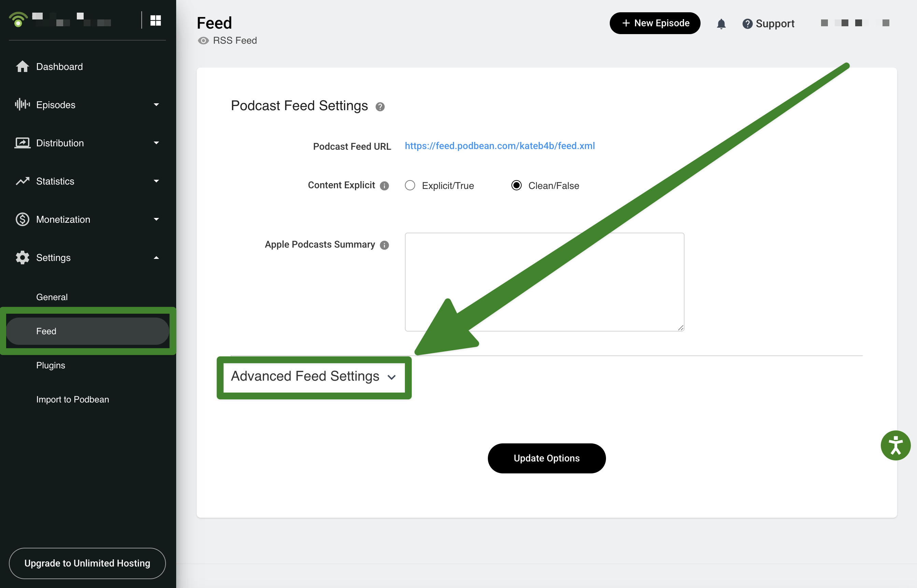
Task: Click the Update Options button
Action: (546, 458)
